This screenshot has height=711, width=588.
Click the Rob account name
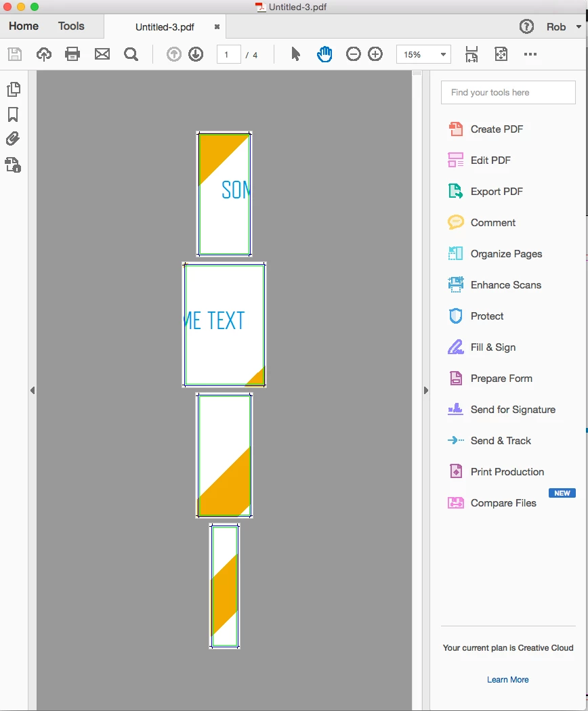555,27
